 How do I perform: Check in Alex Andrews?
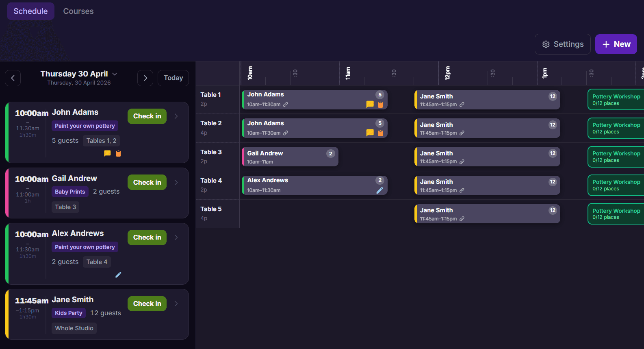(x=147, y=238)
